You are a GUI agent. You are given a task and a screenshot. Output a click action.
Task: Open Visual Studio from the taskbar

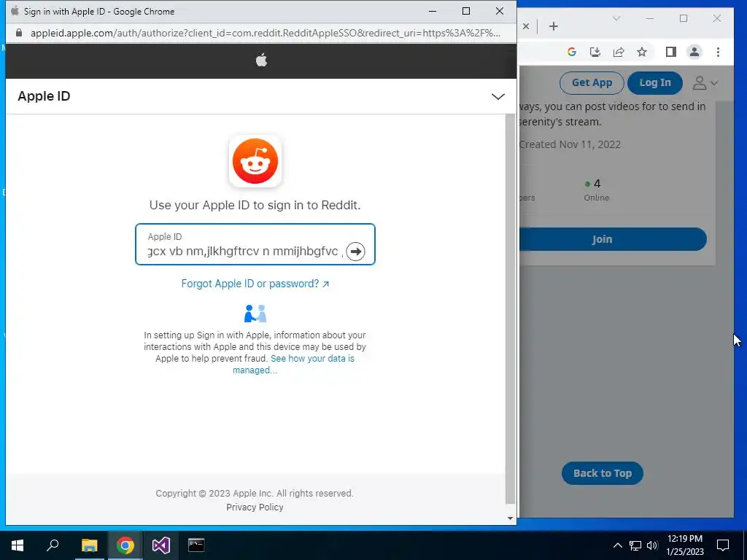pyautogui.click(x=161, y=545)
